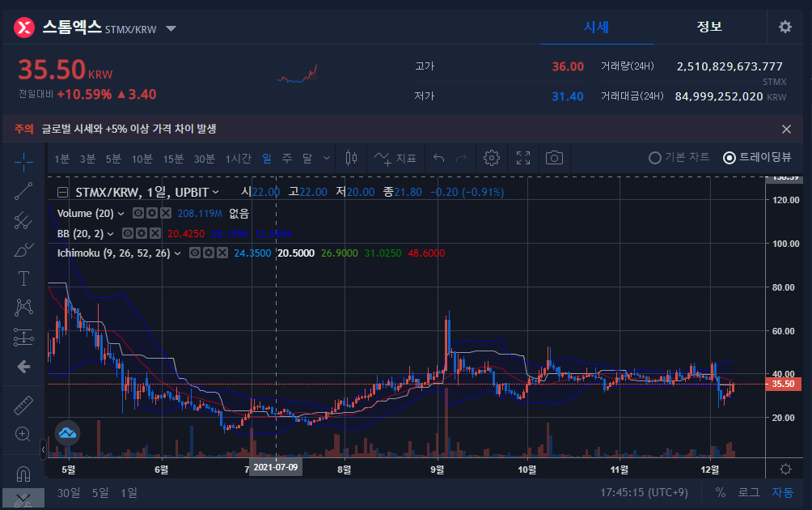Select the 달 monthly interval

(x=307, y=159)
